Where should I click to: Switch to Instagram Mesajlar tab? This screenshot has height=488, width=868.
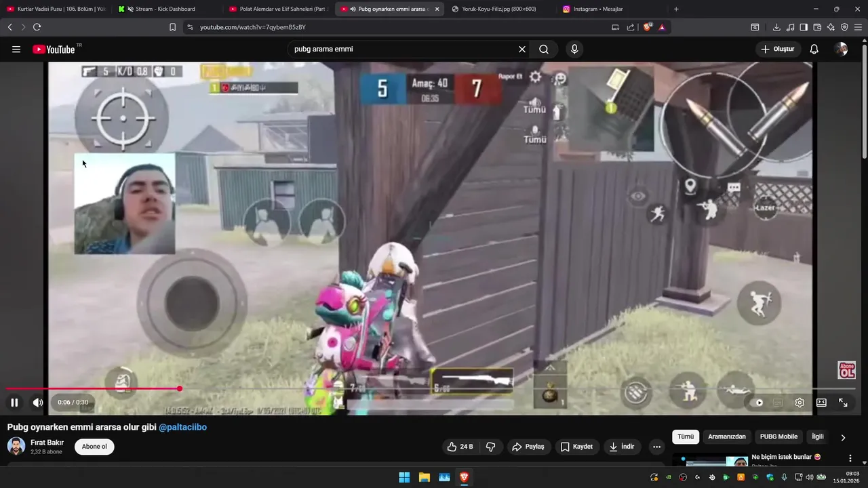tap(612, 9)
